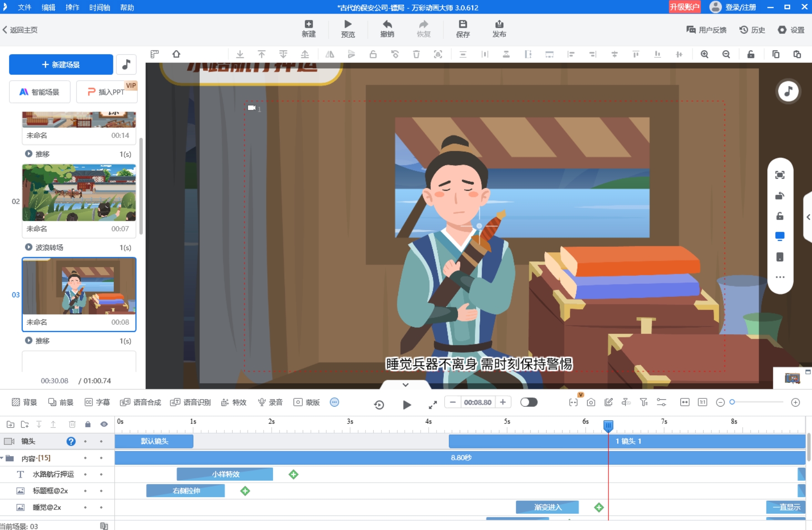Add animation via green diamond on 标题框@2x row

coord(245,491)
